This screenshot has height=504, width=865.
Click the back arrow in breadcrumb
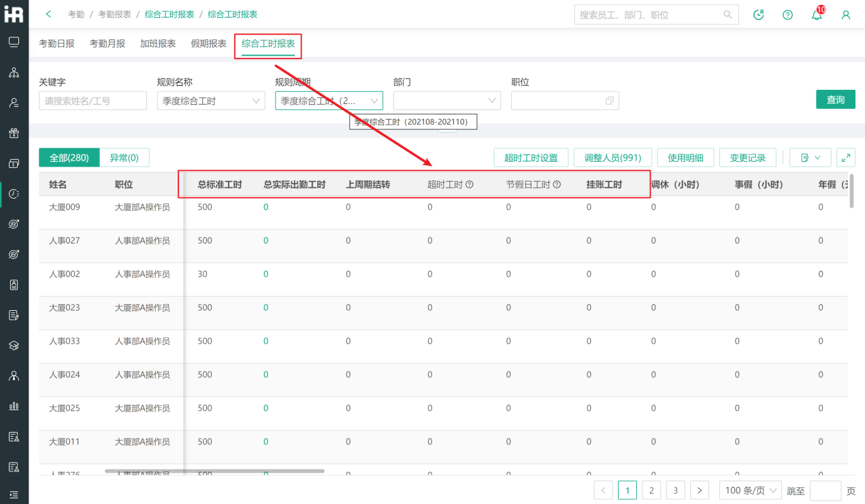(x=48, y=14)
